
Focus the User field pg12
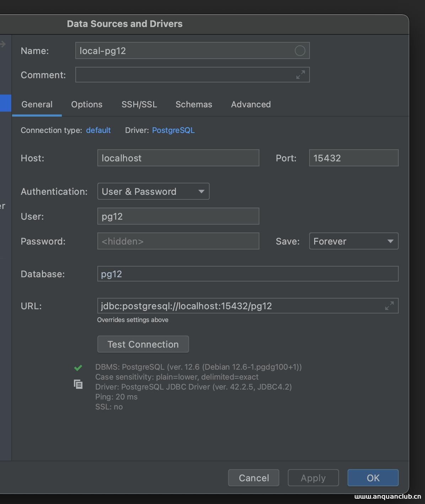coord(178,216)
